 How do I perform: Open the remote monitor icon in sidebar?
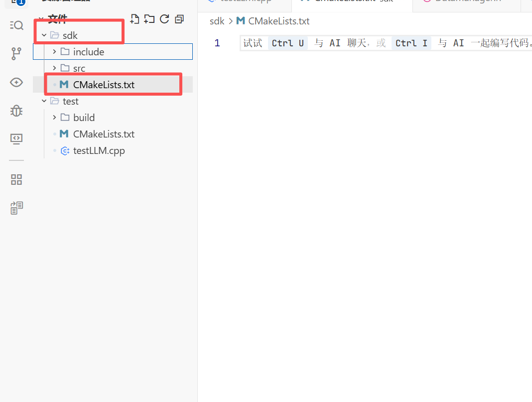tap(16, 139)
